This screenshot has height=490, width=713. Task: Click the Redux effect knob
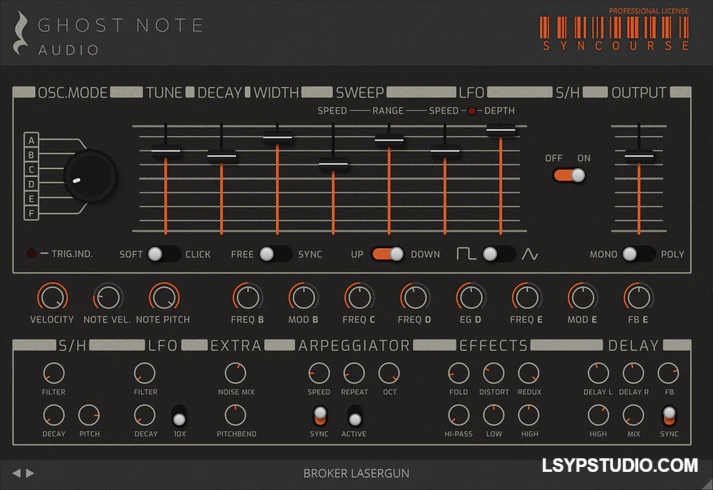click(528, 373)
